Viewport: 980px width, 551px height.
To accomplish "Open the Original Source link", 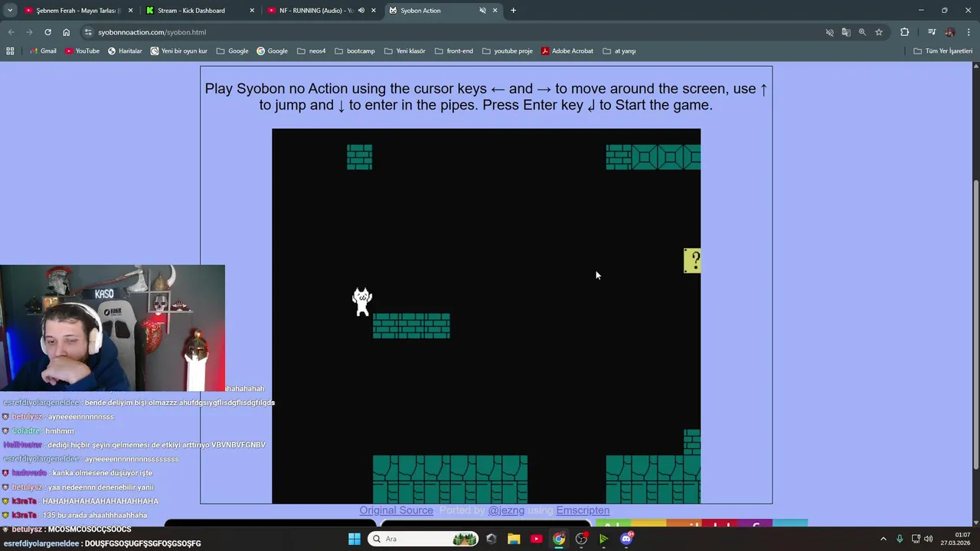I will pyautogui.click(x=396, y=510).
